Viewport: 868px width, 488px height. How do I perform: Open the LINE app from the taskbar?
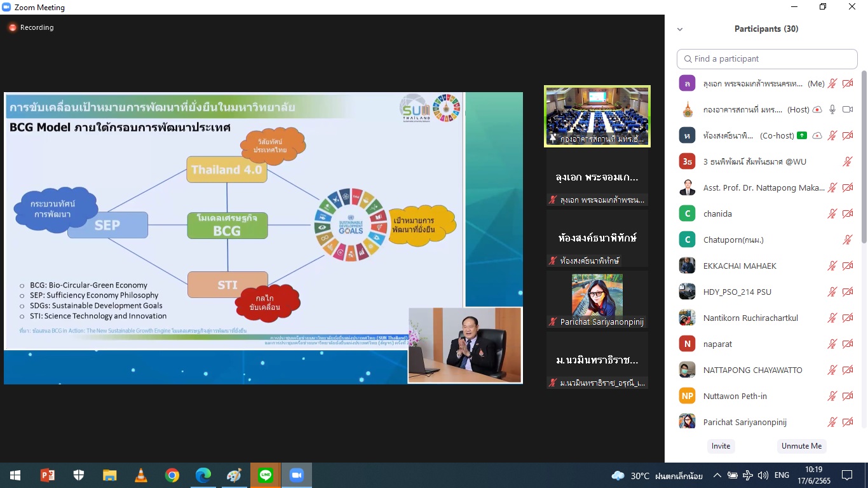coord(265,475)
